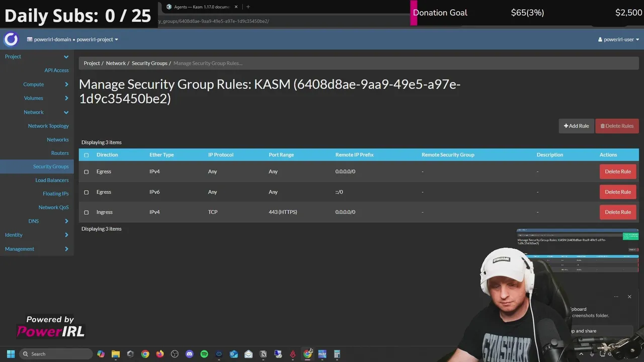Open Network Topology in the sidebar
Image resolution: width=644 pixels, height=362 pixels.
[48, 126]
